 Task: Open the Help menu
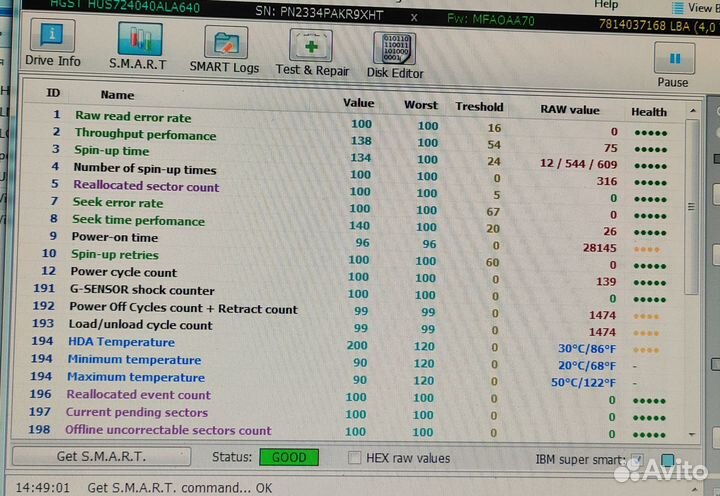point(606,5)
